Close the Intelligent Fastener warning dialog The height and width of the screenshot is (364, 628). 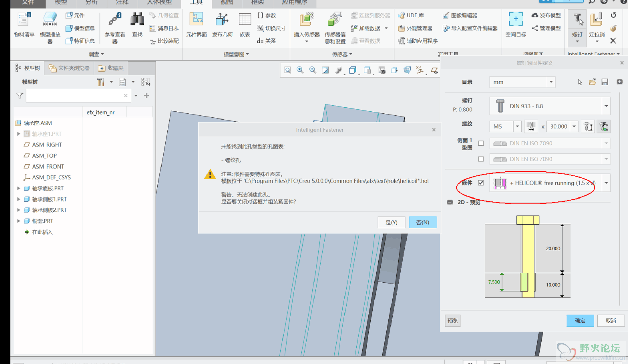(434, 130)
